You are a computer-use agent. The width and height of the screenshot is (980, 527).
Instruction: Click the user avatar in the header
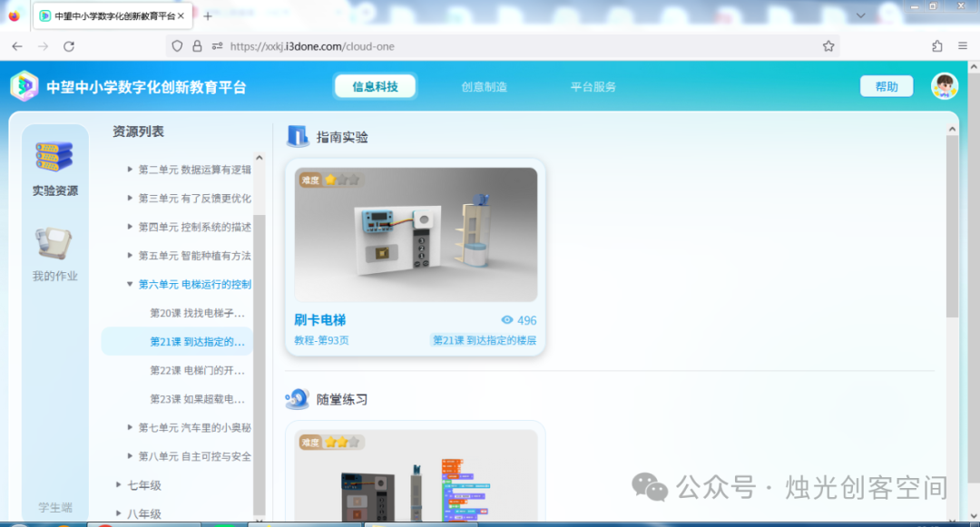(x=945, y=86)
